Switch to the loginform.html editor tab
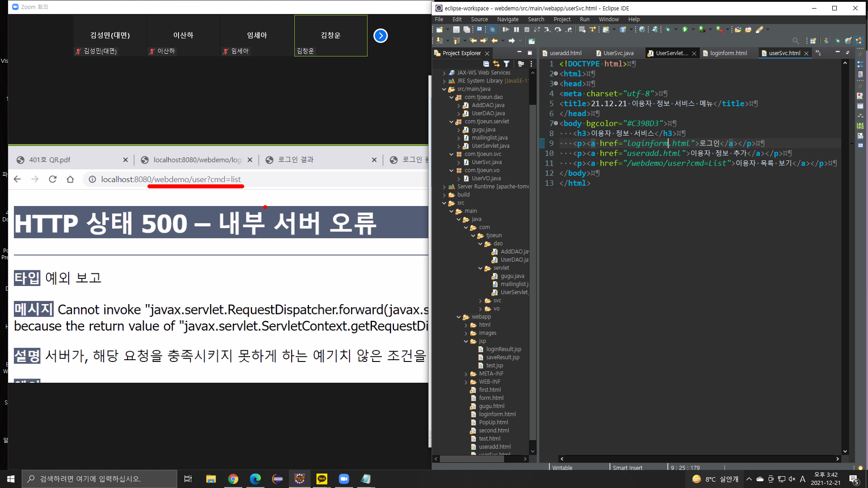Viewport: 868px width, 488px height. (x=728, y=53)
